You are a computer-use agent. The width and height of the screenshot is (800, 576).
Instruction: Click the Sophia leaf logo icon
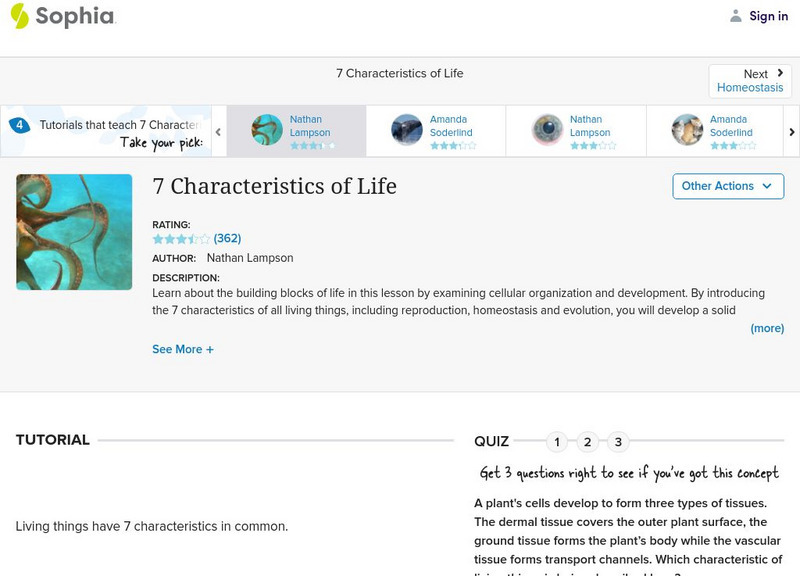[18, 16]
